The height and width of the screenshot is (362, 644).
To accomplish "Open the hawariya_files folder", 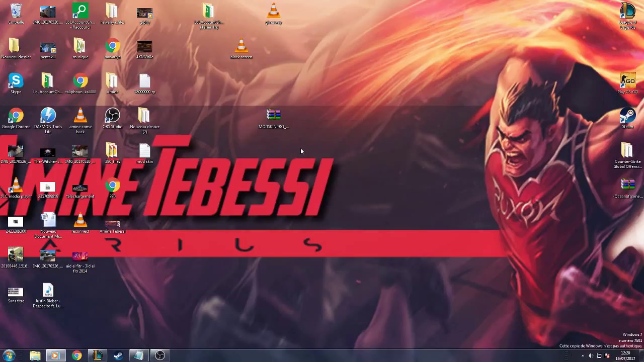I will 112,14.
